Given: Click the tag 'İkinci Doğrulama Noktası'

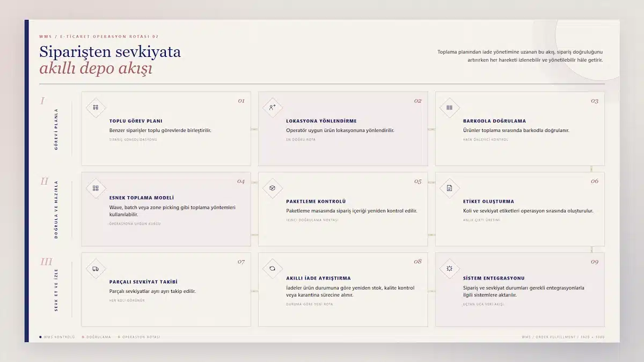Looking at the screenshot, I should pyautogui.click(x=312, y=220).
